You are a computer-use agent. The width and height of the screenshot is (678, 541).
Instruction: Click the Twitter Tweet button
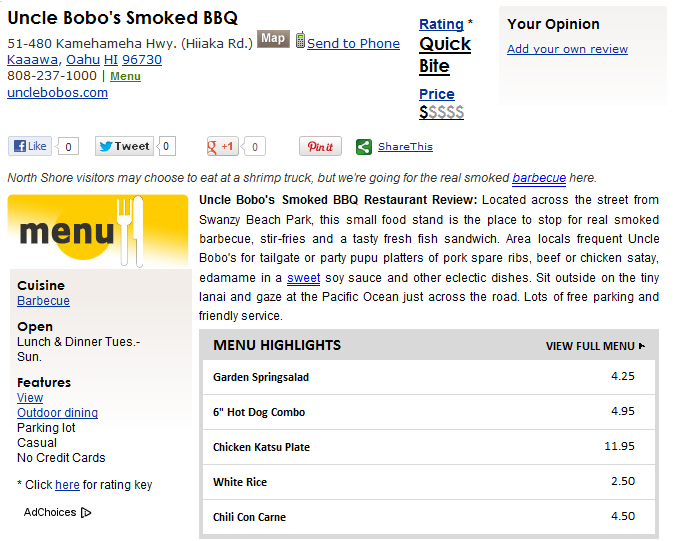[x=124, y=146]
